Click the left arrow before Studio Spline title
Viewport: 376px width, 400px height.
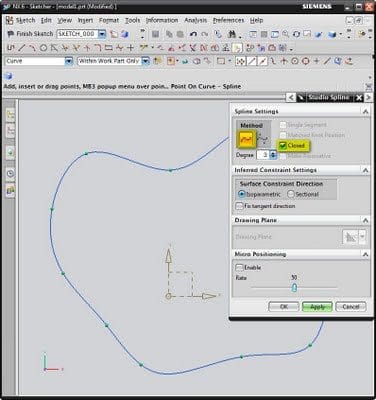291,97
